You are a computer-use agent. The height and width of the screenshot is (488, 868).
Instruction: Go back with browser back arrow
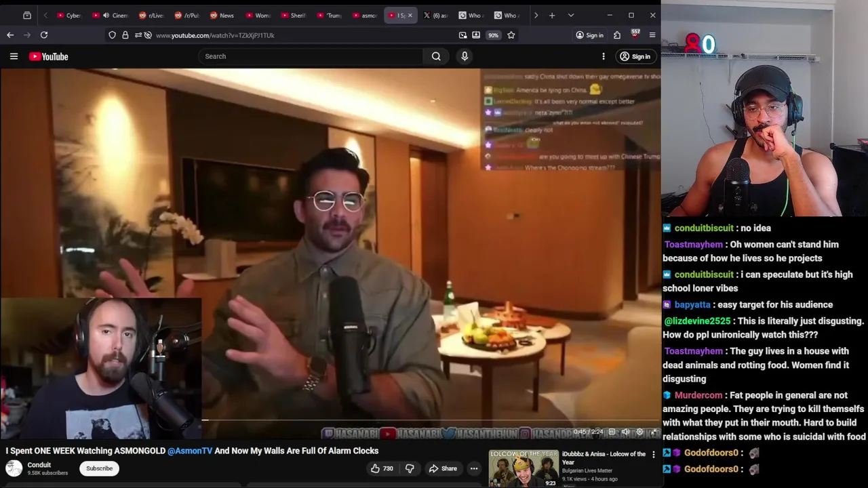tap(10, 35)
